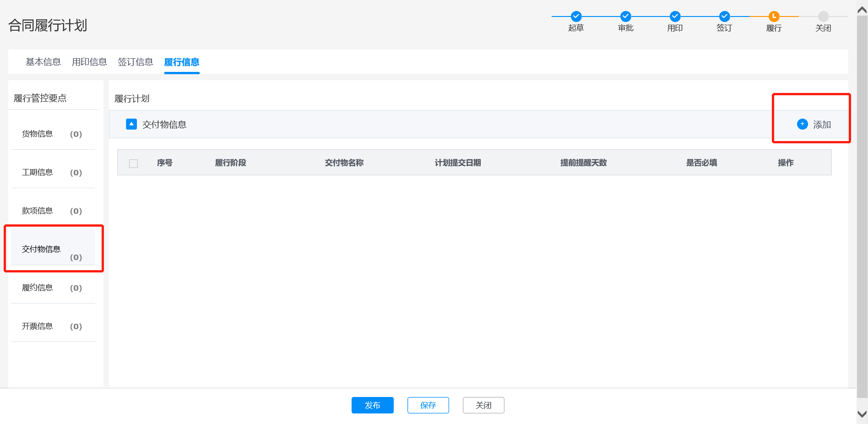This screenshot has width=868, height=424.
Task: Collapse the 交付物信息 section arrow
Action: [131, 124]
